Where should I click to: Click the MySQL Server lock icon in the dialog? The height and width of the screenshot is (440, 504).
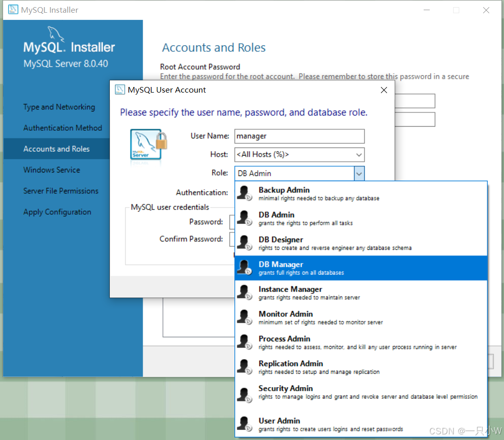149,144
